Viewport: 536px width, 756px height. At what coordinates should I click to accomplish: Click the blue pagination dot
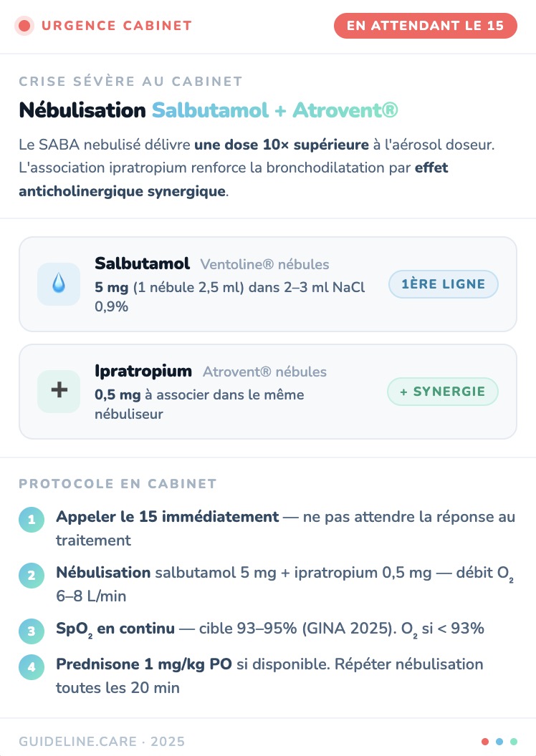click(499, 742)
